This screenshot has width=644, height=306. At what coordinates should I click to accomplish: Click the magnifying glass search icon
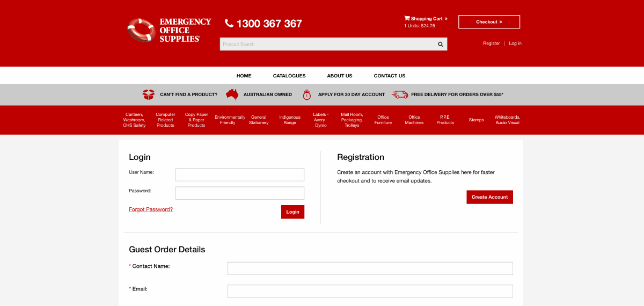(x=441, y=44)
